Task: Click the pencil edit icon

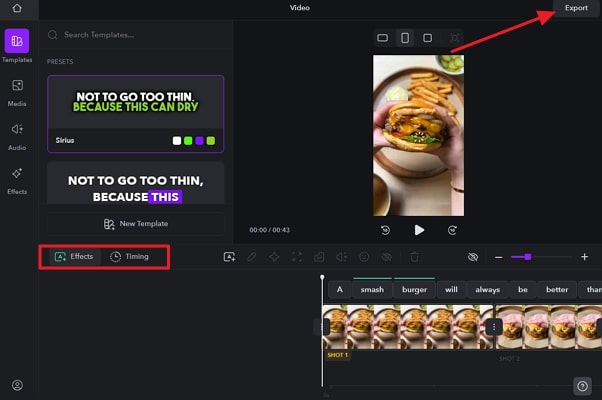Action: (251, 257)
